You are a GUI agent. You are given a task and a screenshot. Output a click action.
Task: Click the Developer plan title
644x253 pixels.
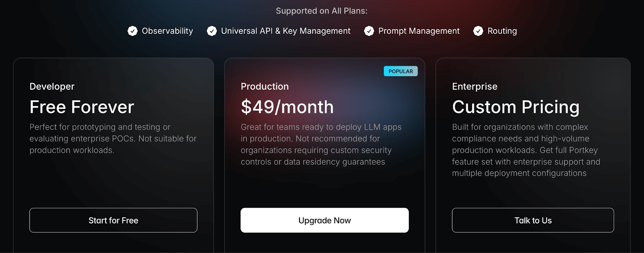[x=52, y=87]
